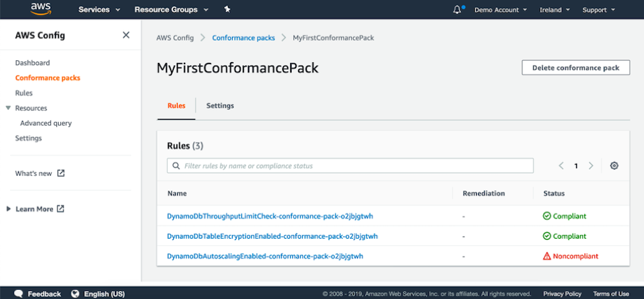Open Conformance packs in the sidebar

pos(48,77)
